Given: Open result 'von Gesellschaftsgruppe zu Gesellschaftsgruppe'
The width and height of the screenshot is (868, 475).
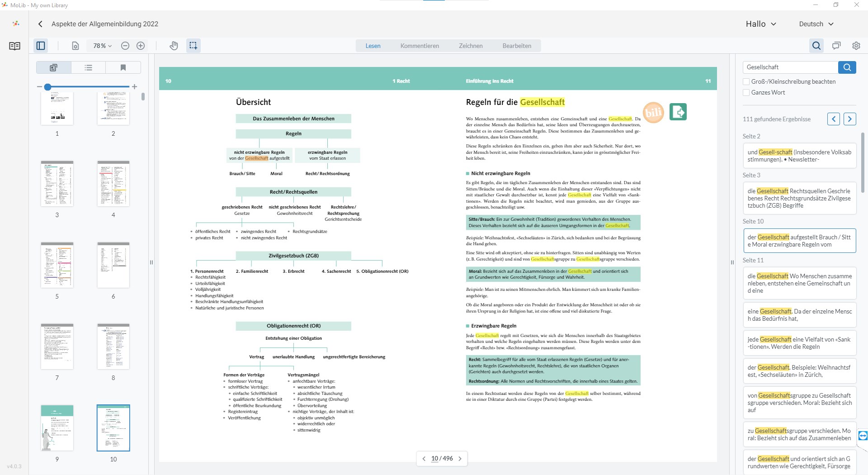Looking at the screenshot, I should (x=799, y=403).
